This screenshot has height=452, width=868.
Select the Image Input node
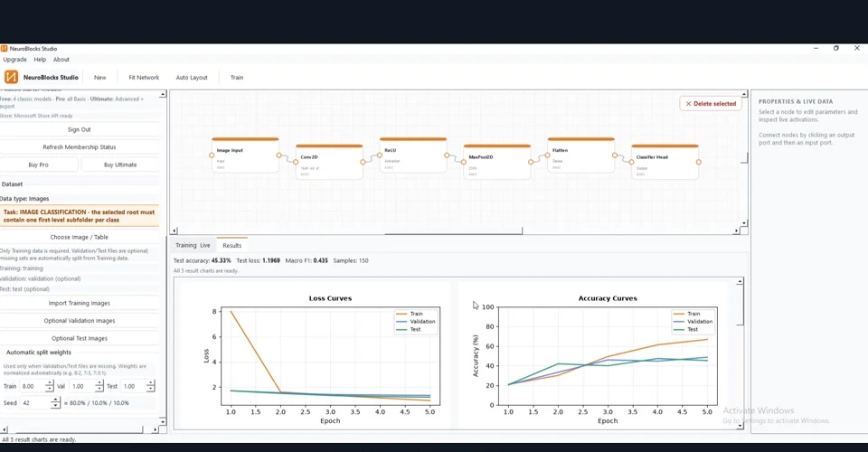tap(245, 155)
